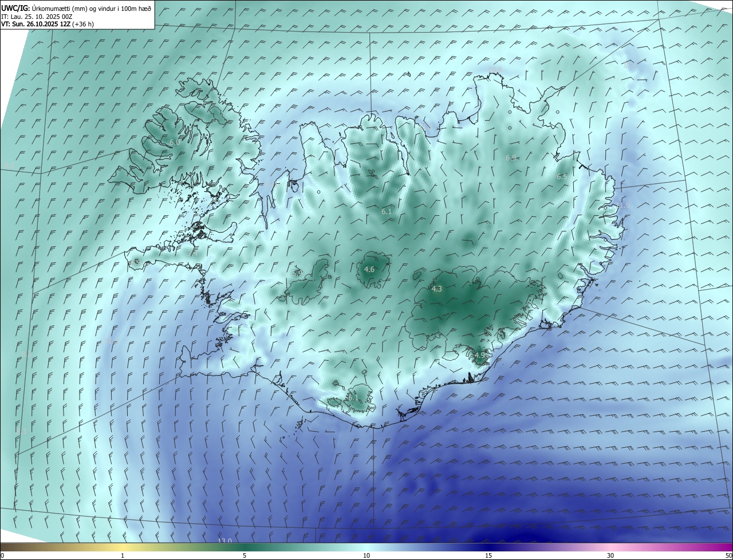This screenshot has height=560, width=733.
Task: Click the 6.5 value in the east
Action: click(x=562, y=177)
